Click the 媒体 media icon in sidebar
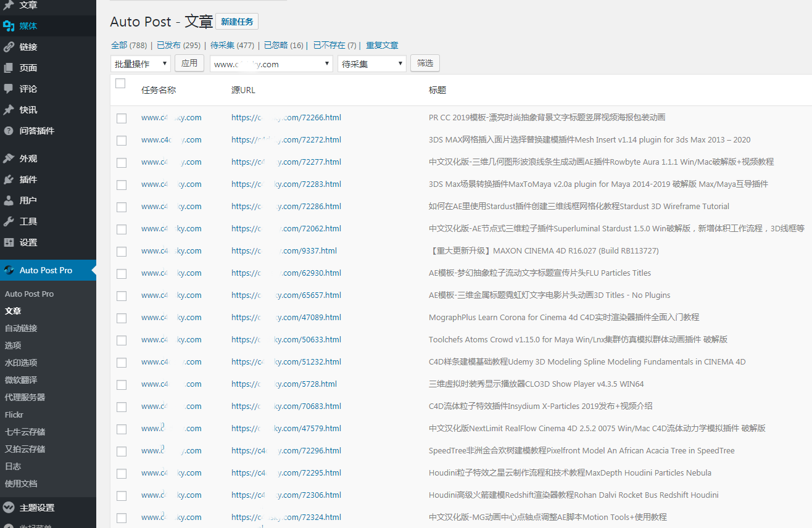Viewport: 812px width, 528px height. point(9,26)
